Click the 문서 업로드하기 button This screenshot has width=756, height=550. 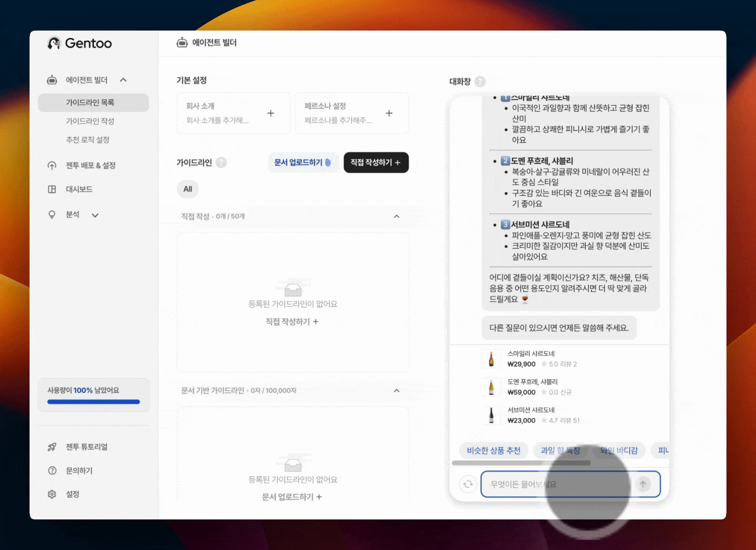coord(303,162)
